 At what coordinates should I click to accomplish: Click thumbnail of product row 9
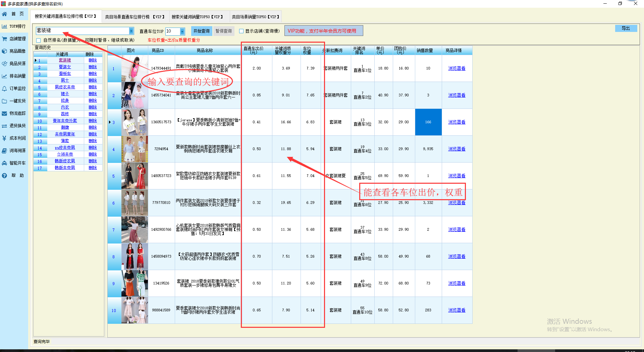tap(135, 283)
